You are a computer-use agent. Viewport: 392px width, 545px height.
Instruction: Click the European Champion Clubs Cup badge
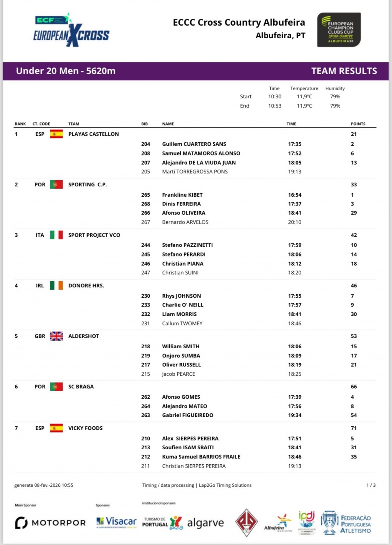[x=339, y=30]
